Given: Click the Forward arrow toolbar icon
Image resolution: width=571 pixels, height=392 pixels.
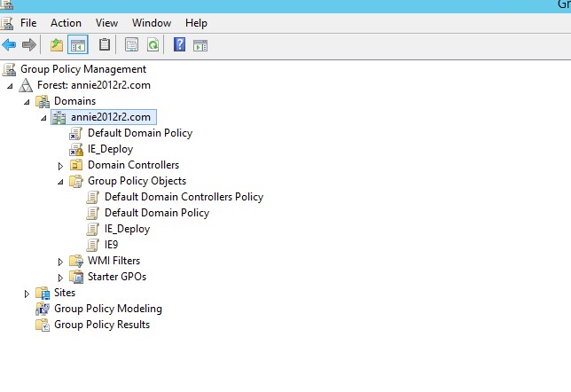Looking at the screenshot, I should coord(29,44).
